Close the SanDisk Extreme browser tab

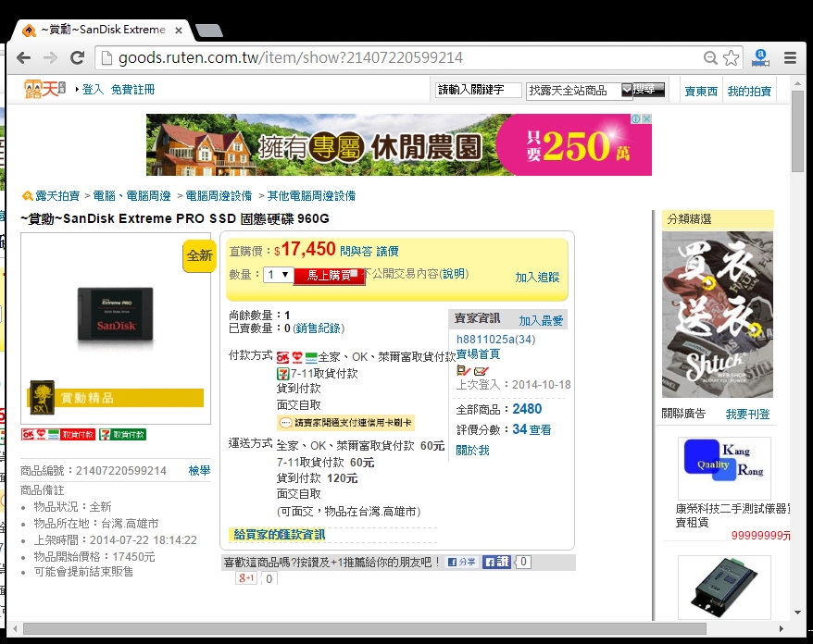179,31
